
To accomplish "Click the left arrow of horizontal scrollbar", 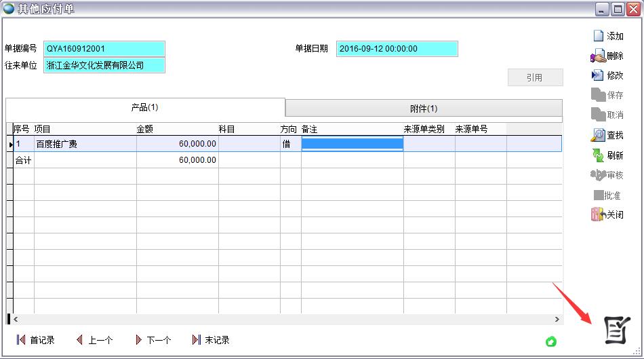I will [16, 319].
